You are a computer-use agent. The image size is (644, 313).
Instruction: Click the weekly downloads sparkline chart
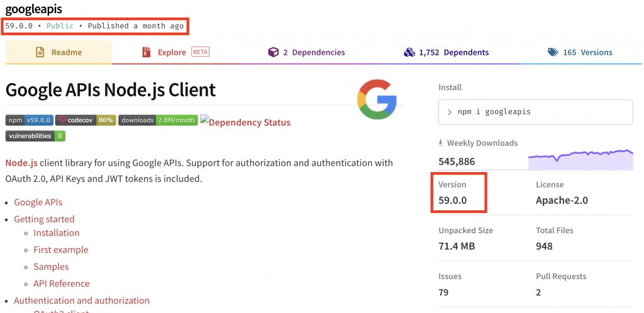(580, 160)
